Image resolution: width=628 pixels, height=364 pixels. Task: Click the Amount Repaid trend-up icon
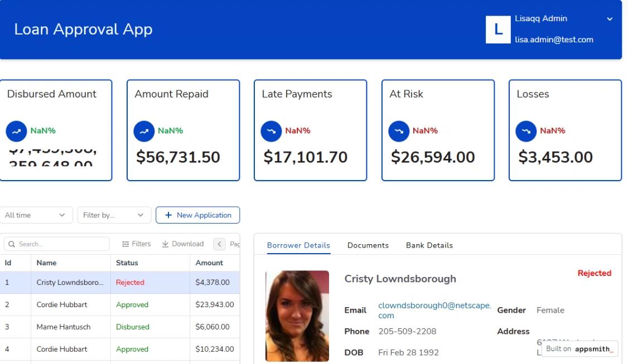tap(144, 131)
